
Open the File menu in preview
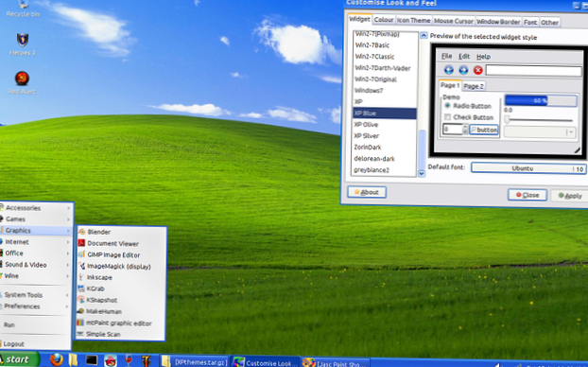tap(446, 57)
